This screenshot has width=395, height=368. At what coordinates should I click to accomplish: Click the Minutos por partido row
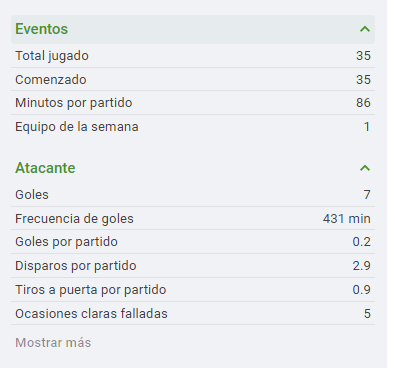click(193, 103)
